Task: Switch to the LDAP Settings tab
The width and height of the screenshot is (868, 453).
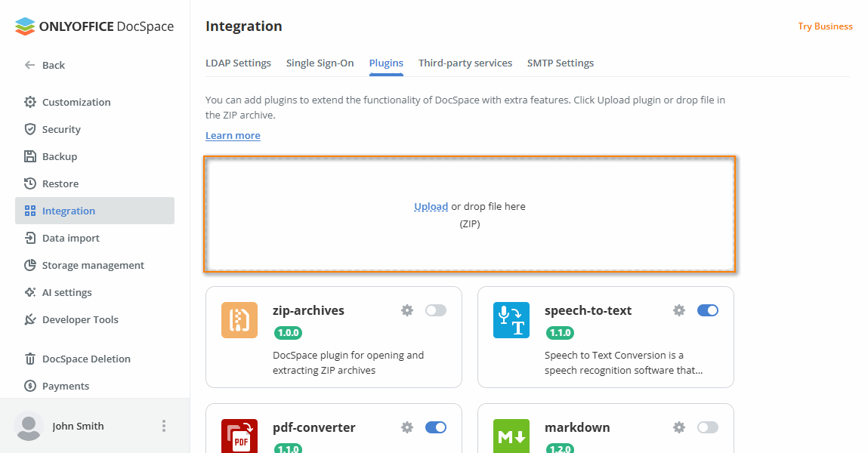Action: click(x=238, y=63)
